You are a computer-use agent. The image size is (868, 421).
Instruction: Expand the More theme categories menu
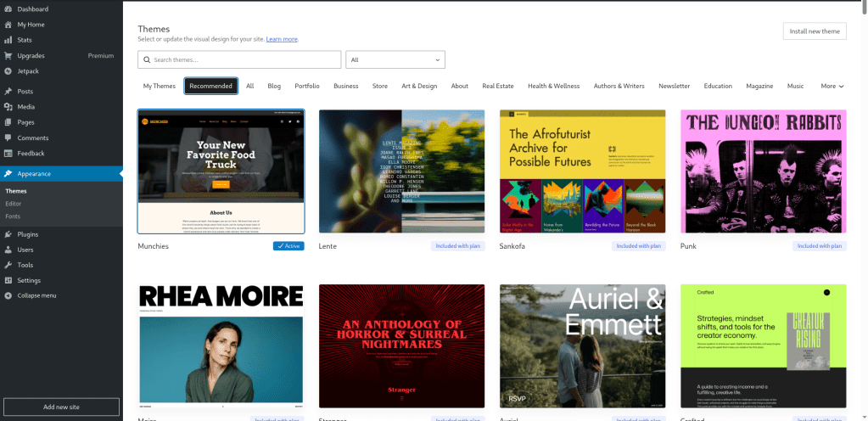coord(832,86)
